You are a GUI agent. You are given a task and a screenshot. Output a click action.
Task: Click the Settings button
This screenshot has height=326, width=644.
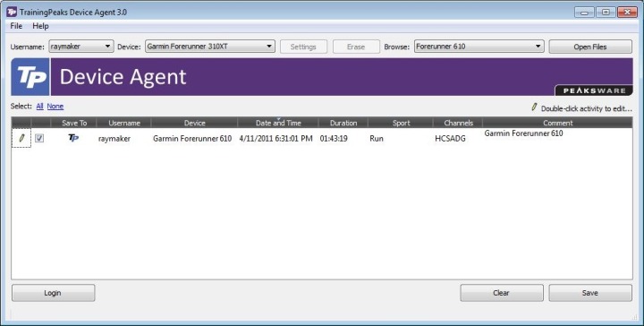(x=303, y=47)
